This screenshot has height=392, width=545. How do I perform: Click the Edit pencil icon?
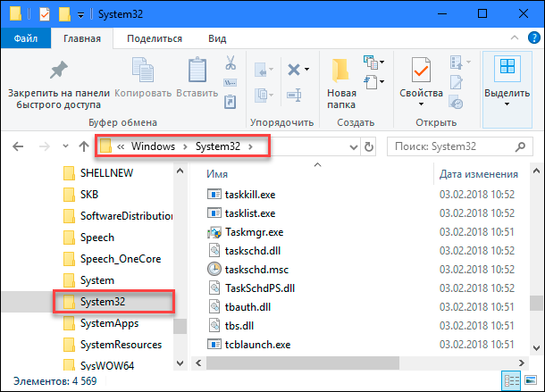pyautogui.click(x=456, y=82)
